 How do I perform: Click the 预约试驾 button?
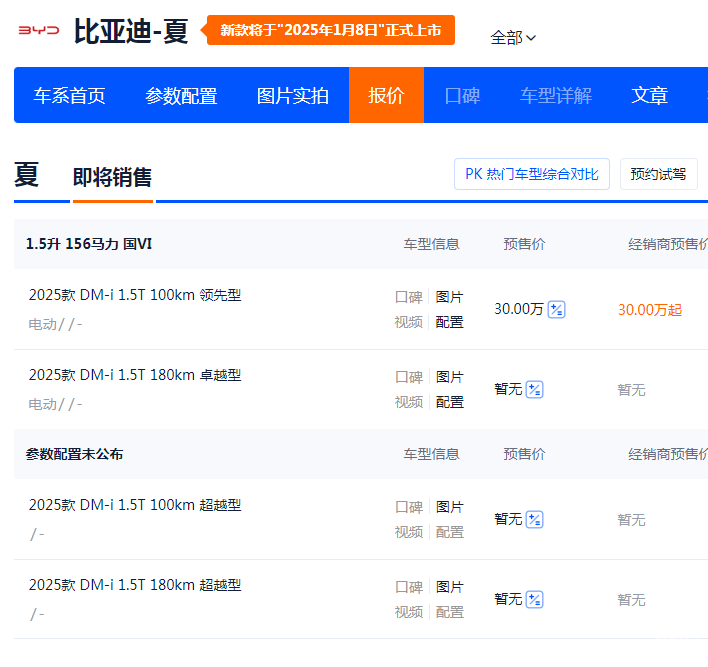tap(658, 174)
